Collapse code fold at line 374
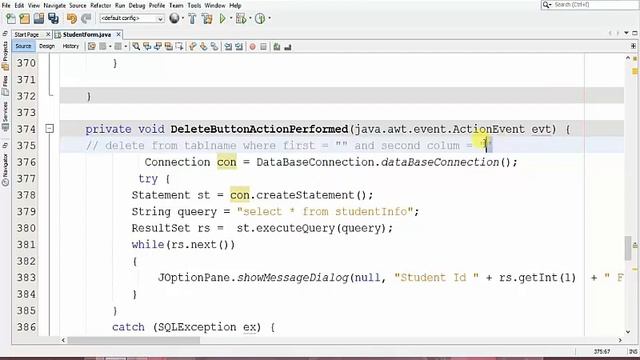The width and height of the screenshot is (640, 360). coord(49,129)
